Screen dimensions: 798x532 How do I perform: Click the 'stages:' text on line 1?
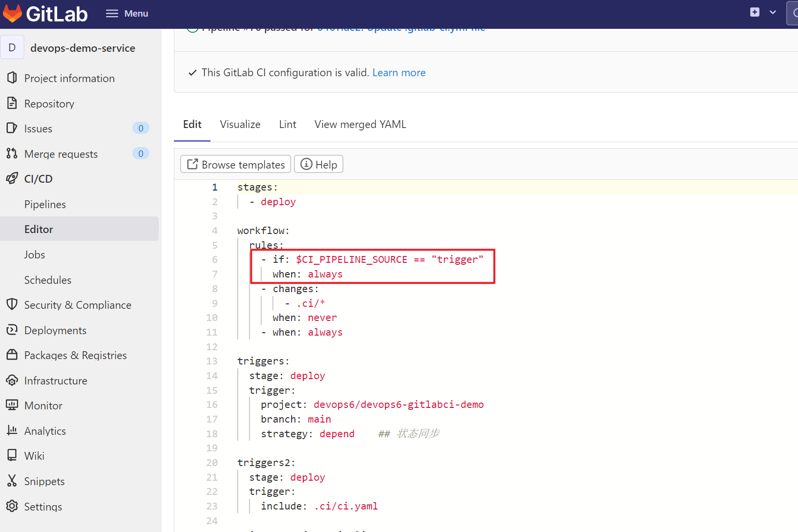257,187
